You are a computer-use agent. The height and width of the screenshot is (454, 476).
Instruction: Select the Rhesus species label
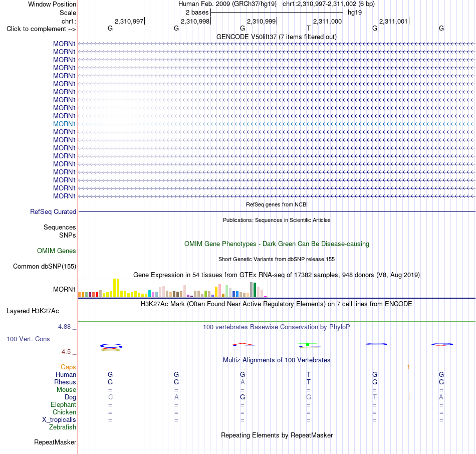65,382
